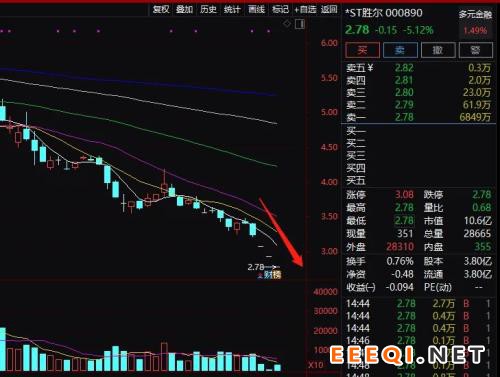Click 返回 to go back
This screenshot has width=500, height=377.
(x=329, y=9)
